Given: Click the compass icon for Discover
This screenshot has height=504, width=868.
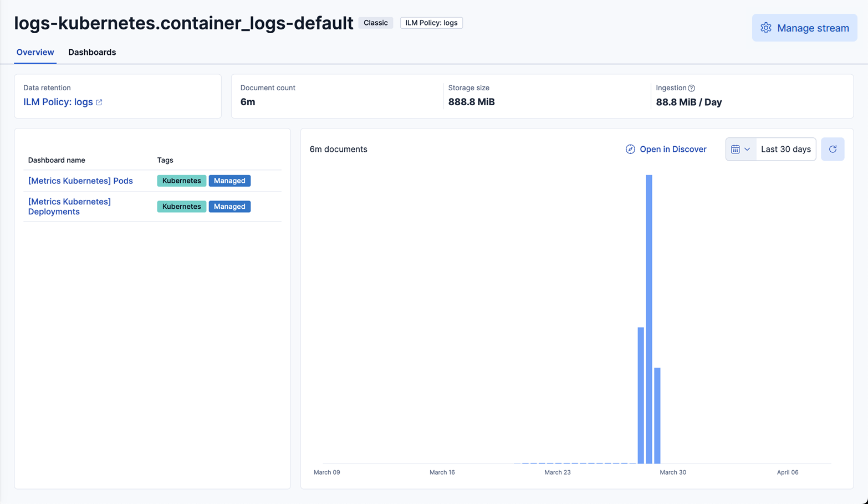Looking at the screenshot, I should click(x=630, y=149).
